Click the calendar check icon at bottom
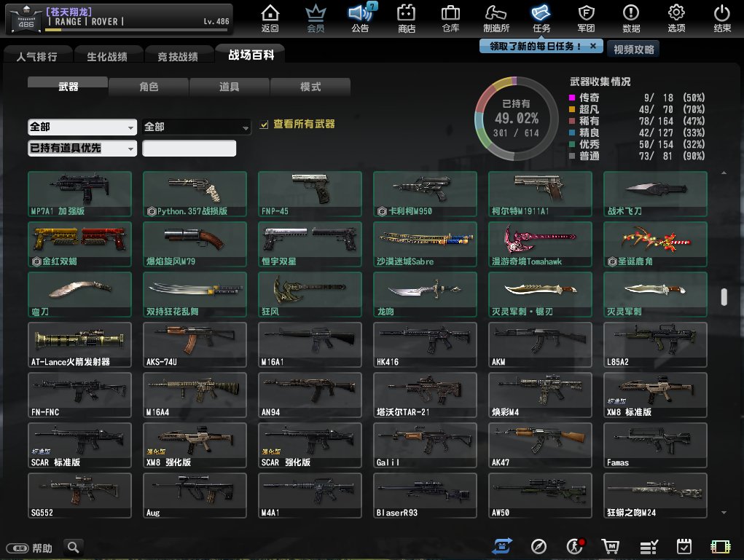The height and width of the screenshot is (560, 744). [x=684, y=546]
